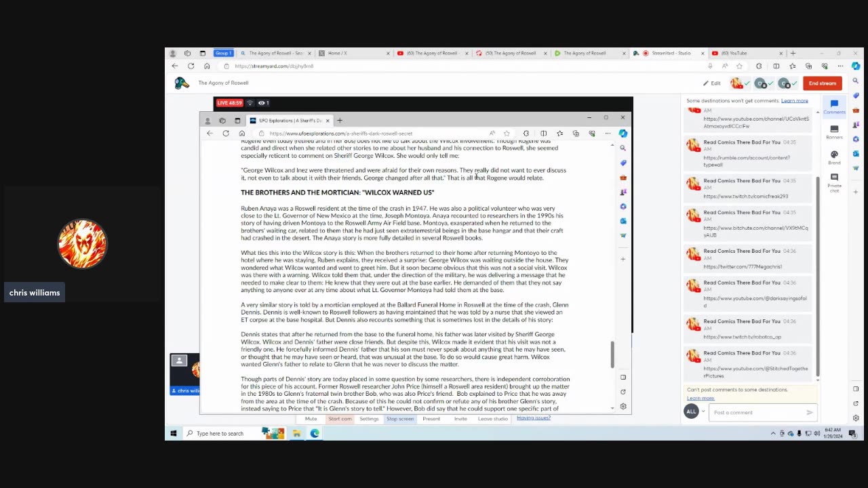The image size is (868, 488).
Task: Click Leave studio
Action: click(x=492, y=419)
